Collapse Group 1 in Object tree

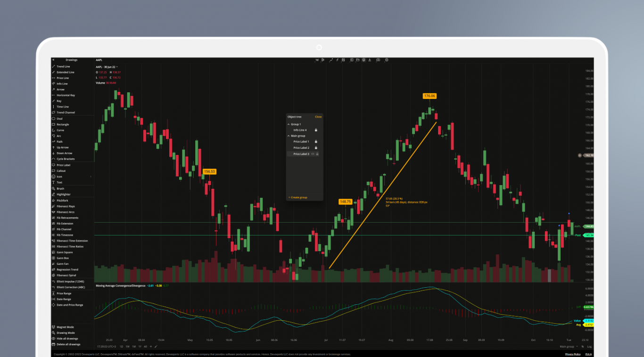pos(289,124)
